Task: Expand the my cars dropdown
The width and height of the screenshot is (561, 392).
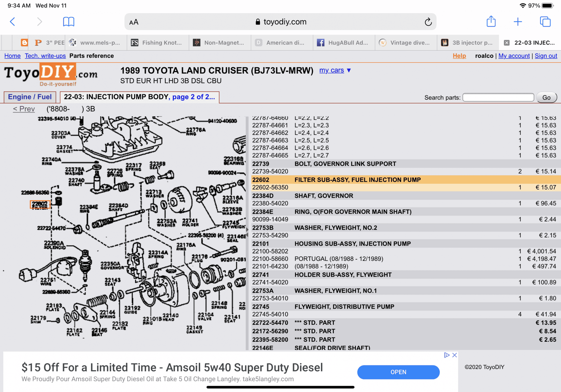Action: click(335, 70)
